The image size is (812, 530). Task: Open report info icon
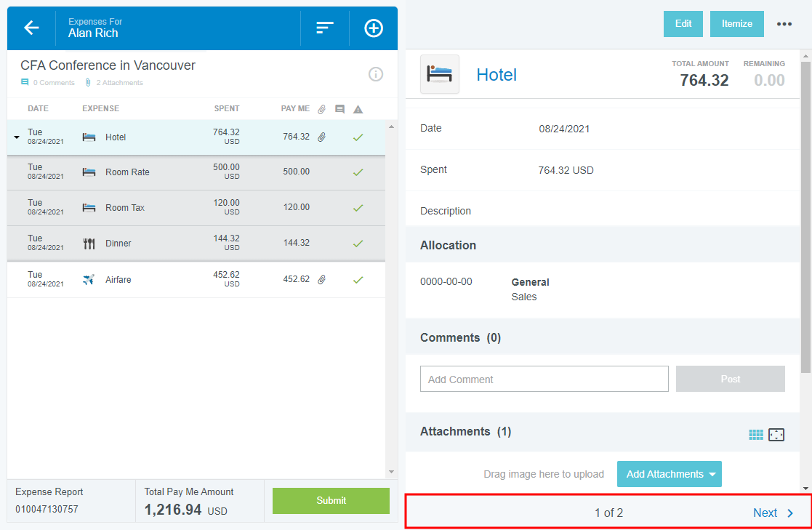[x=375, y=73]
